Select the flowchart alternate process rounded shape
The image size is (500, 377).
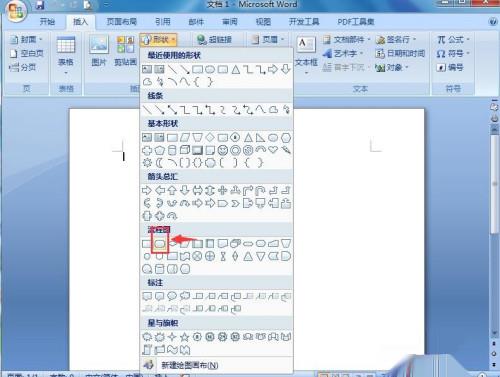click(160, 244)
